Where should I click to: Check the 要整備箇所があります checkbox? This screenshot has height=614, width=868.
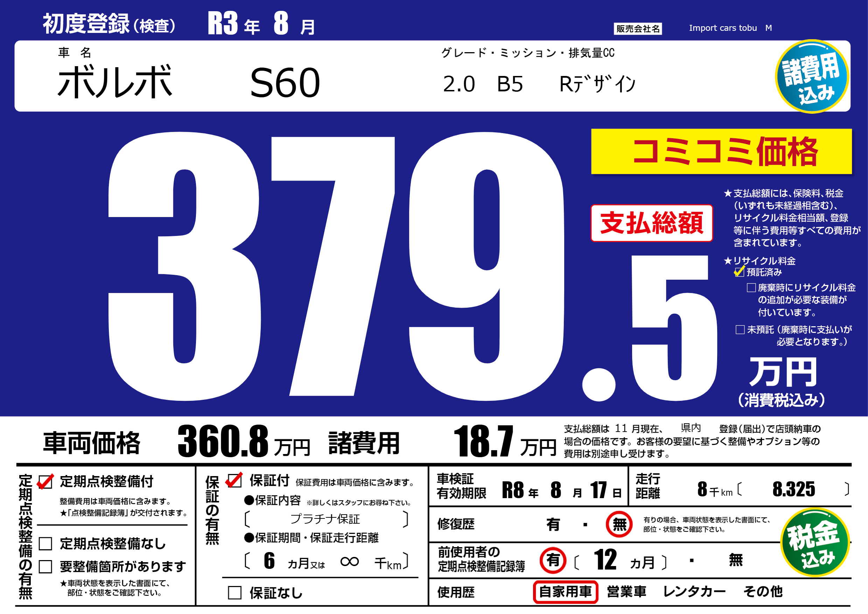45,566
